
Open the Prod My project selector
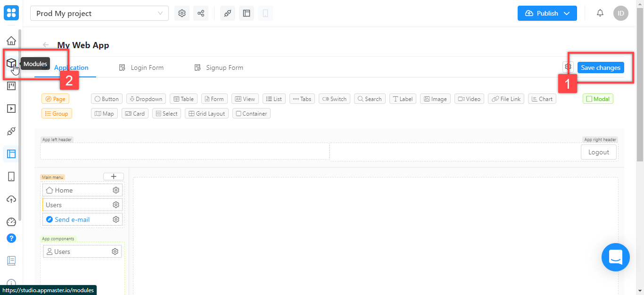coord(99,13)
